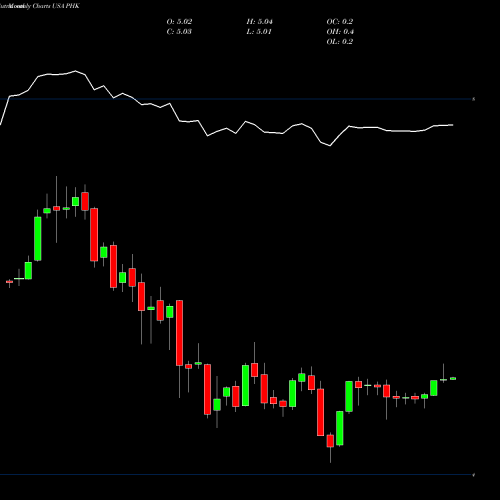
Task: Click the price axis label "5" beside upper line
Action: click(x=474, y=99)
